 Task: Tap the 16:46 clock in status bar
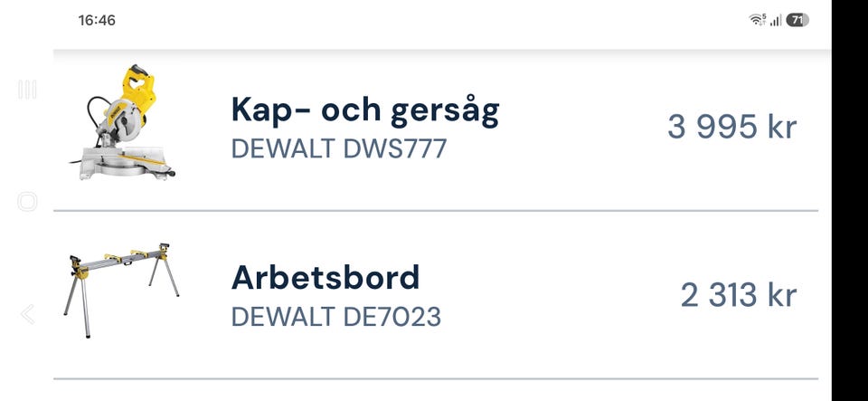pos(97,21)
